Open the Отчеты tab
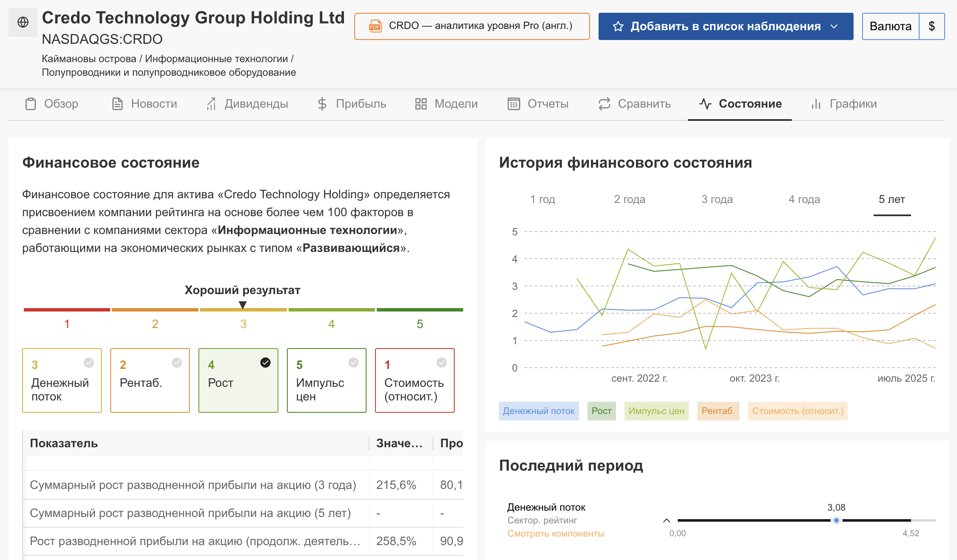This screenshot has width=957, height=560. [x=538, y=104]
